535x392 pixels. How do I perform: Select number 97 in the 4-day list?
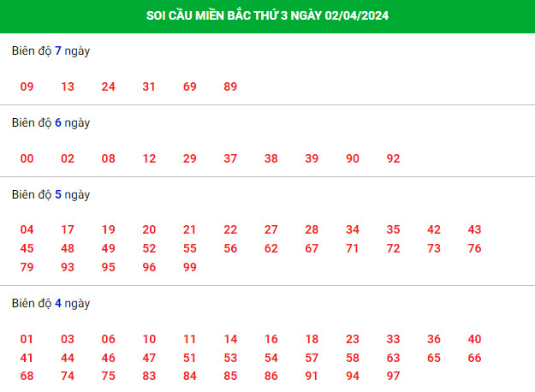[x=393, y=376]
